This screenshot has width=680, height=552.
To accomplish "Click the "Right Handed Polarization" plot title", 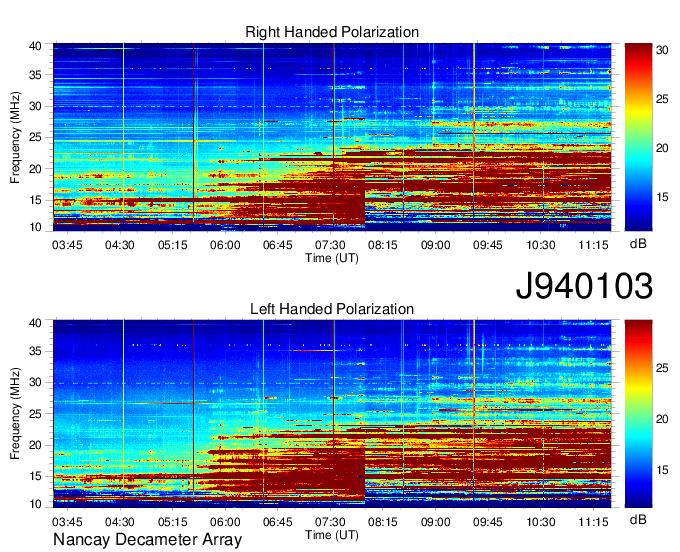I will pyautogui.click(x=332, y=32).
